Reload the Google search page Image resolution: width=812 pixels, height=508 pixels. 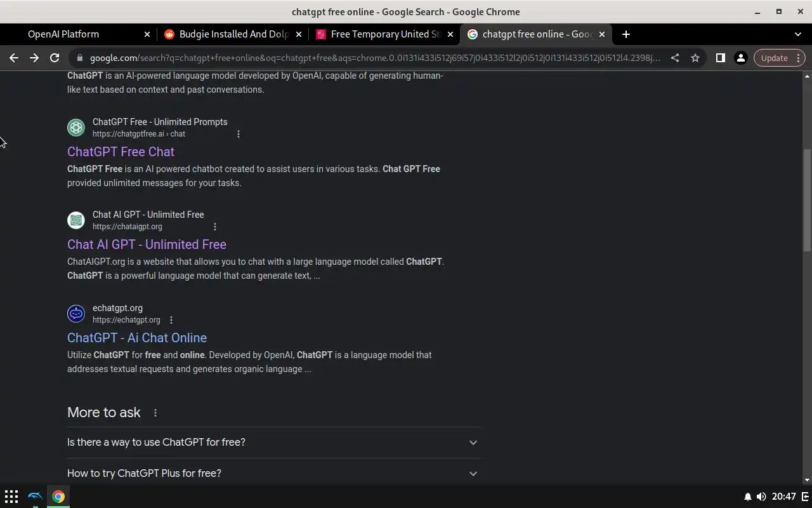(x=55, y=58)
